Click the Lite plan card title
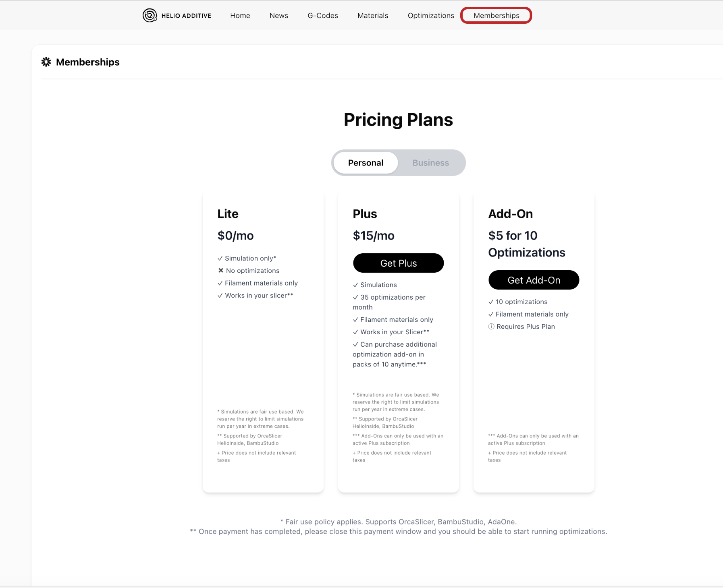 [x=228, y=214]
